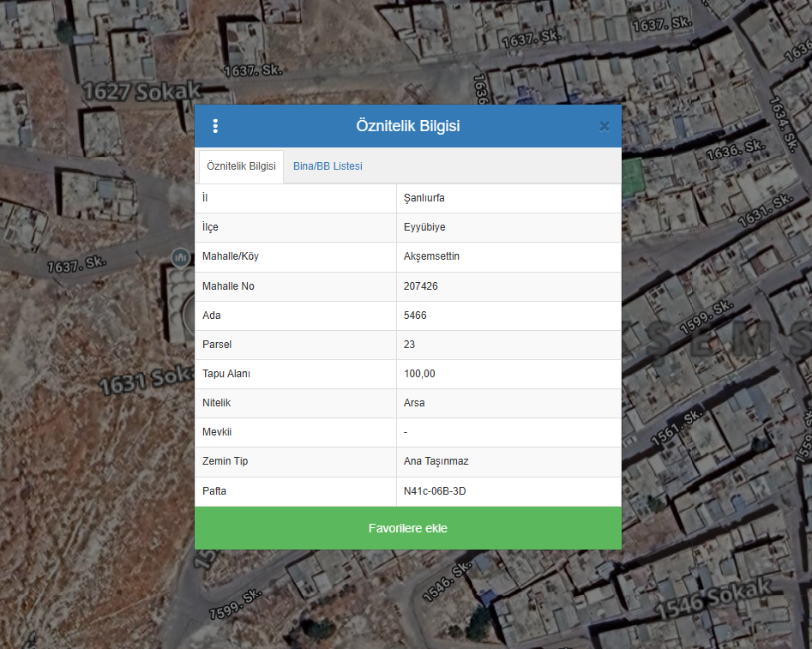Click the map landmark icon left of dialog
Screen dimensions: 812x649
[180, 257]
